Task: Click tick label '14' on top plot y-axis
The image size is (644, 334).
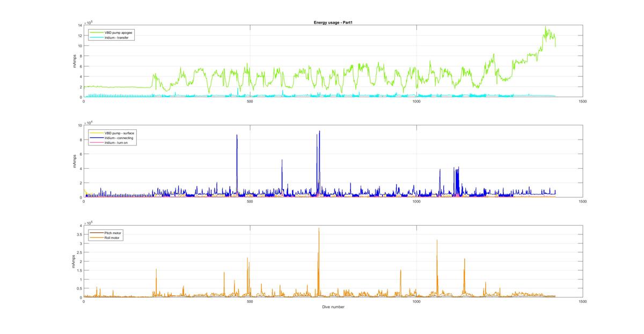Action: [79, 25]
